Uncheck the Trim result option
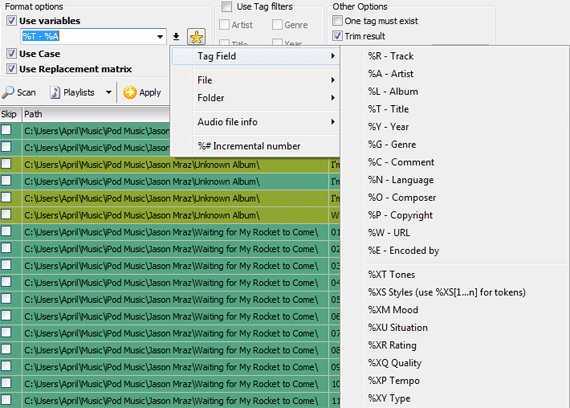570x408 pixels. point(337,36)
